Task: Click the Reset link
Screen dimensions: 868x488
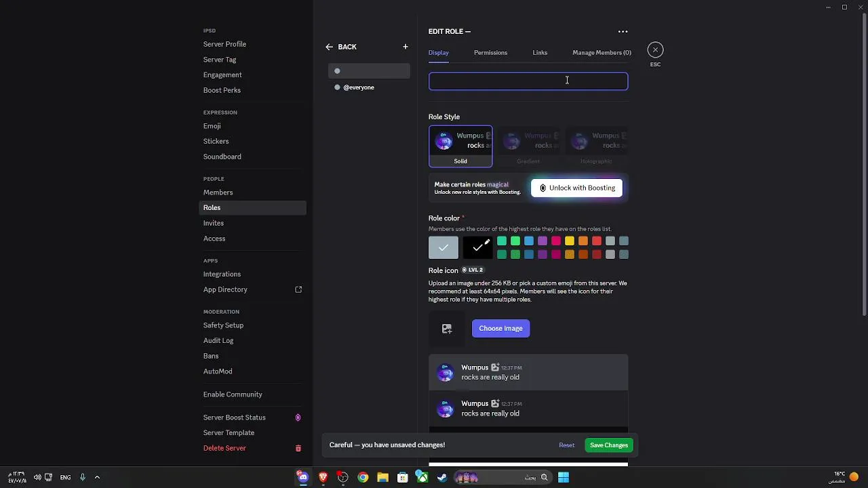Action: pos(567,445)
